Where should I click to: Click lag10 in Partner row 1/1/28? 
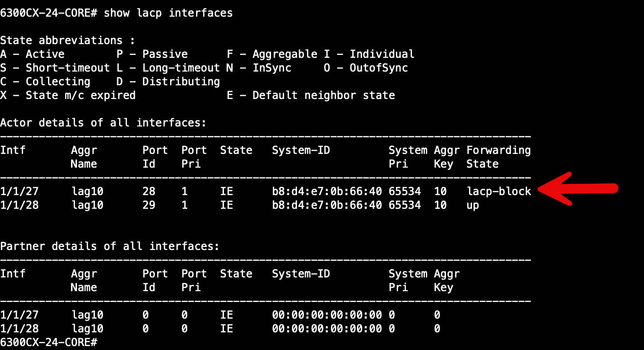pyautogui.click(x=87, y=328)
